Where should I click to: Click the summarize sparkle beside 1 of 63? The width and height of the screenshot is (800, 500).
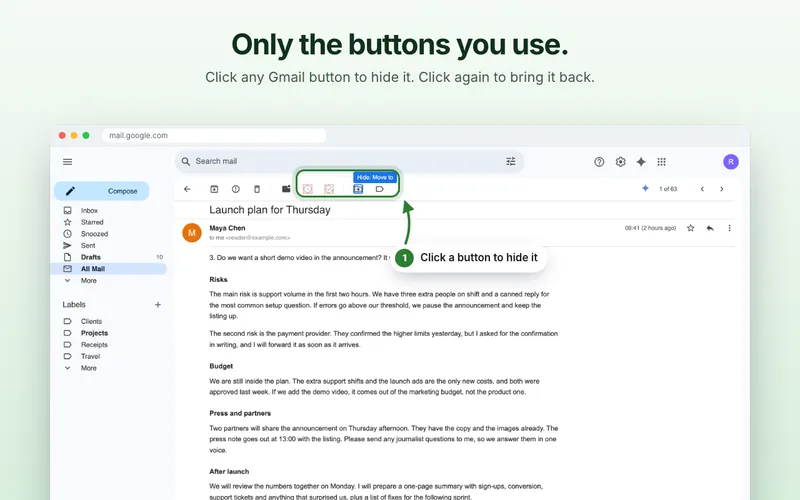pos(645,188)
